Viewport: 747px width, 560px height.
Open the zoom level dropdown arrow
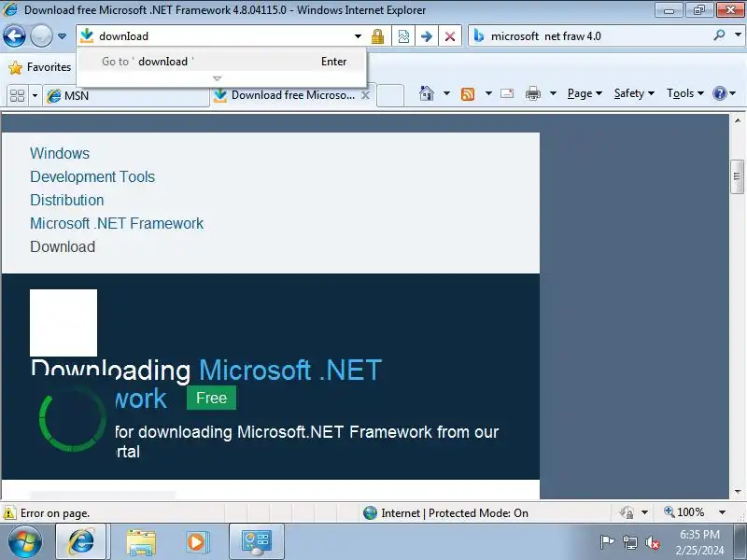pyautogui.click(x=722, y=512)
